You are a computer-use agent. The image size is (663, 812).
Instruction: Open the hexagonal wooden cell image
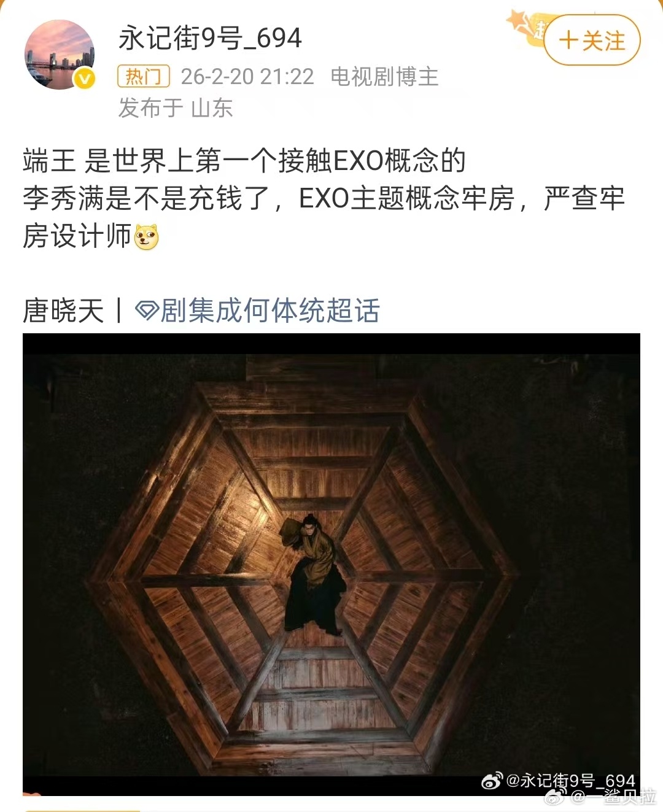tap(331, 565)
